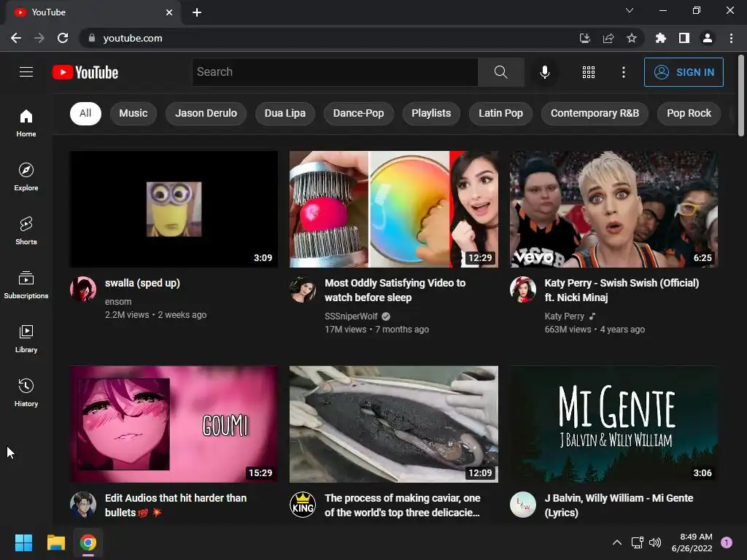Select the All filter chip

(x=86, y=113)
